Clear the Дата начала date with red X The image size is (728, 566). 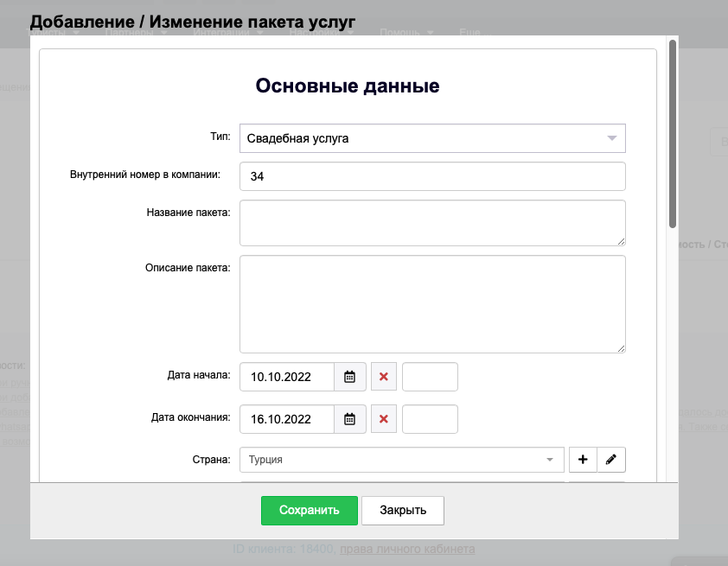(384, 377)
